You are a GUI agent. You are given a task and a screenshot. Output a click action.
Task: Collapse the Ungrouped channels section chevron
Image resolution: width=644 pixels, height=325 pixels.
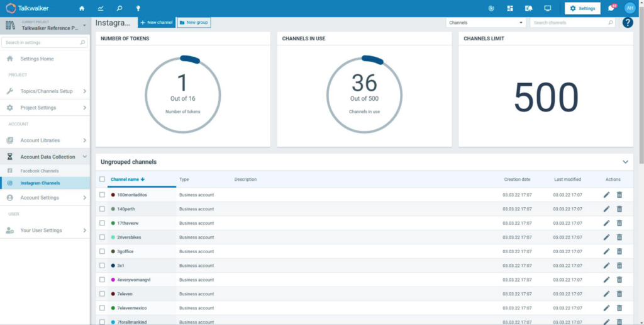(625, 162)
